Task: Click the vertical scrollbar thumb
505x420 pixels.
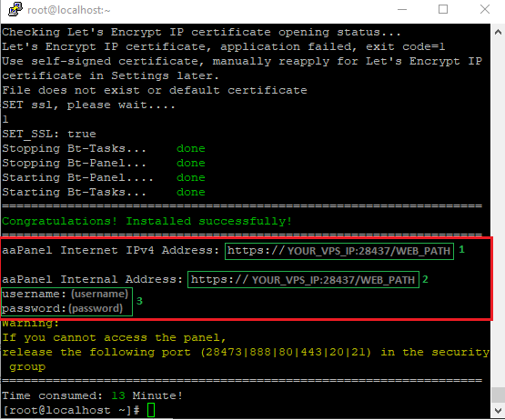Action: click(498, 395)
